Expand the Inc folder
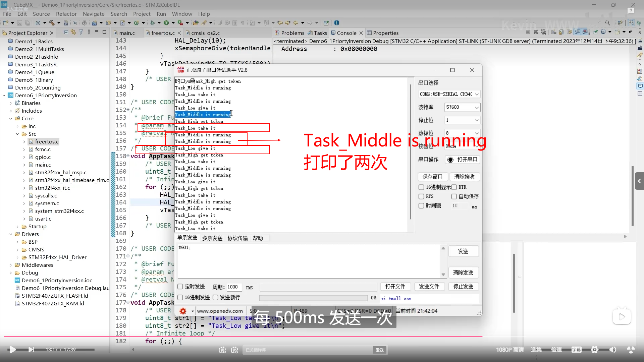 click(x=17, y=126)
